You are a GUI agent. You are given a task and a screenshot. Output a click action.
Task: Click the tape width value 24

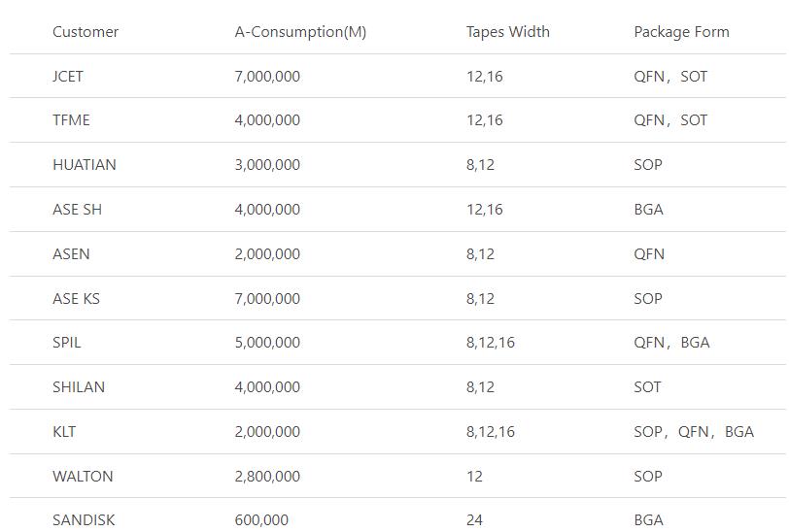[x=474, y=520]
